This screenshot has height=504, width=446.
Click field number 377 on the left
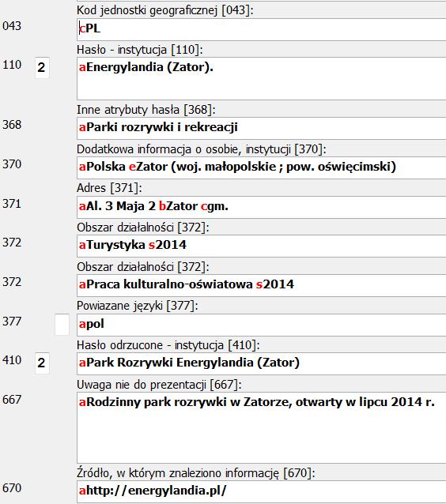pos(12,322)
